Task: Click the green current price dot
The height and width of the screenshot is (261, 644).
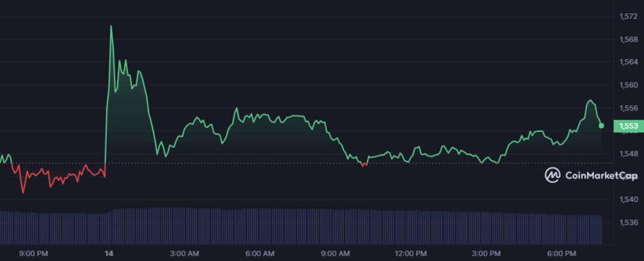Action: 601,126
